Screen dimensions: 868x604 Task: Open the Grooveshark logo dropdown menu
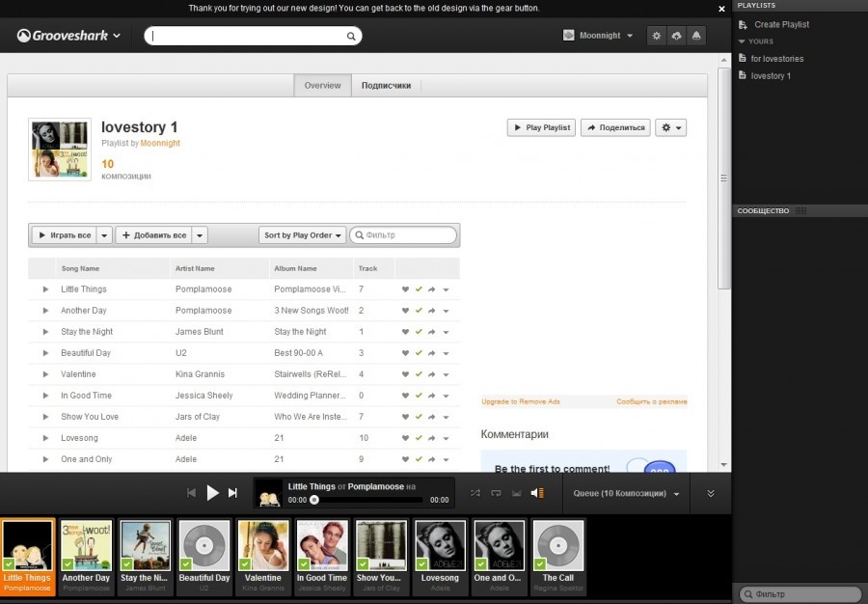coord(68,36)
